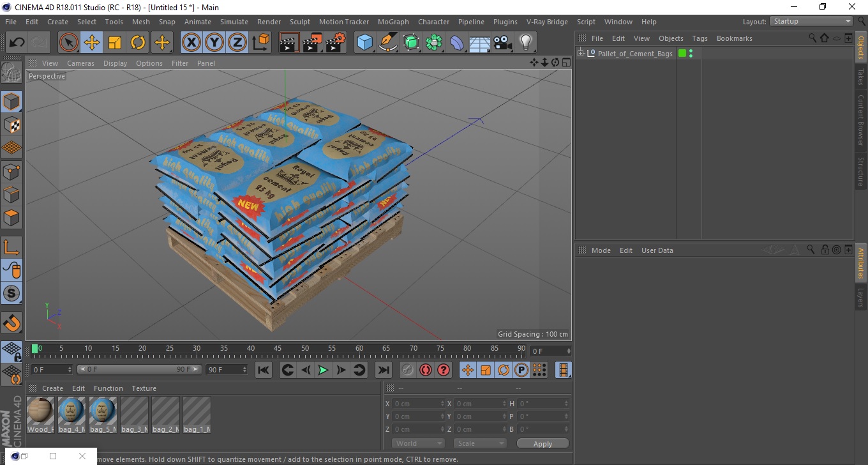
Task: Activate the Move tool
Action: (x=92, y=43)
